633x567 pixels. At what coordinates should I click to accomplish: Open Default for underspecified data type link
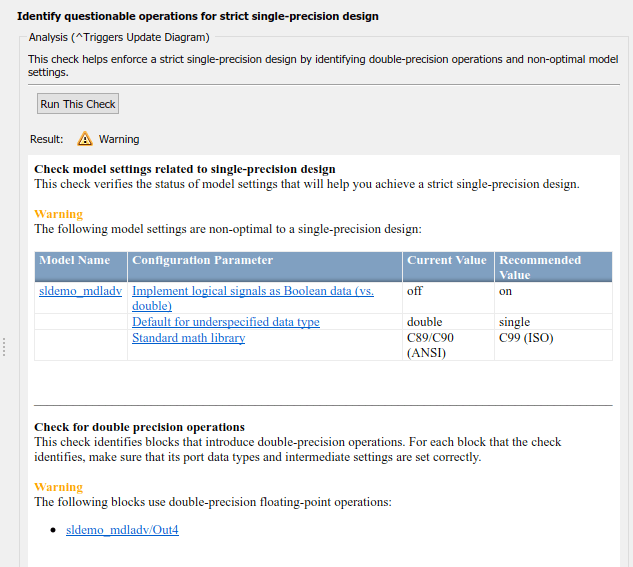[226, 322]
